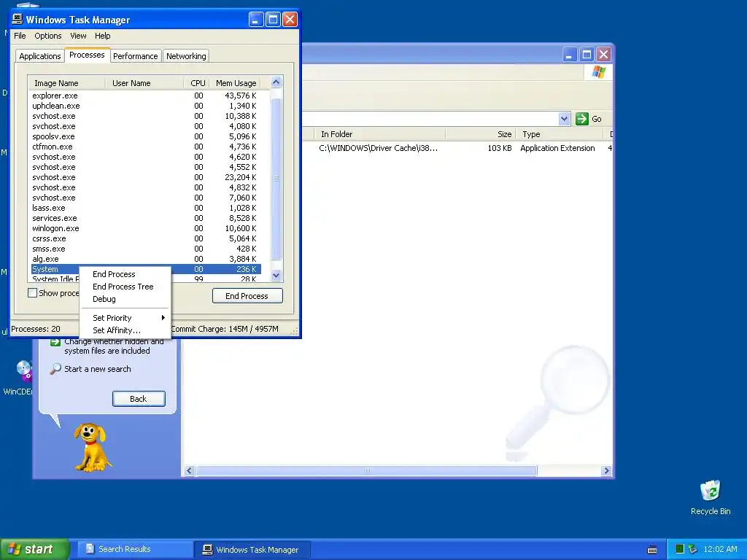Screen dimensions: 747x560
Task: Open the Help menu
Action: (102, 36)
